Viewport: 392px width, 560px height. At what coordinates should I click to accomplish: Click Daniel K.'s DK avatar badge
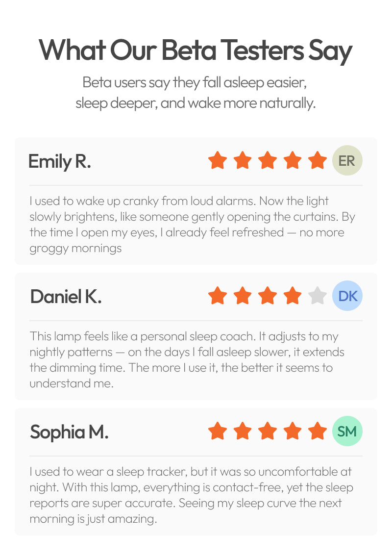coord(347,296)
